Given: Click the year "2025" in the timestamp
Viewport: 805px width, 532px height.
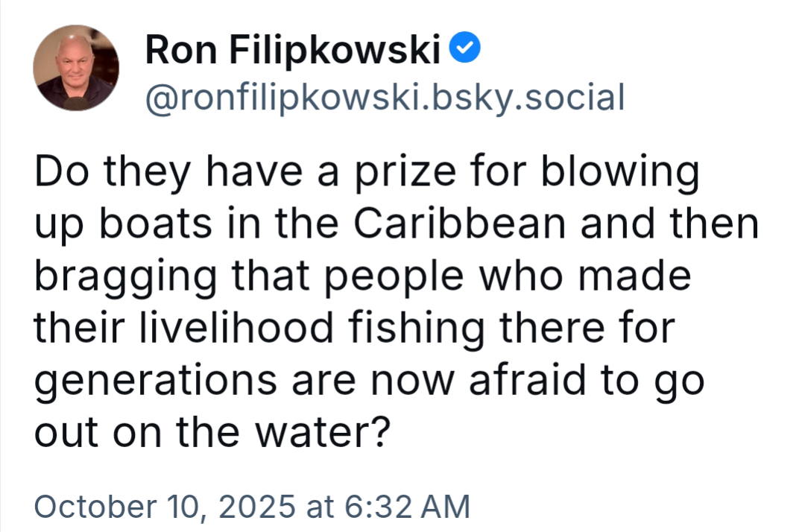Looking at the screenshot, I should pos(256,507).
